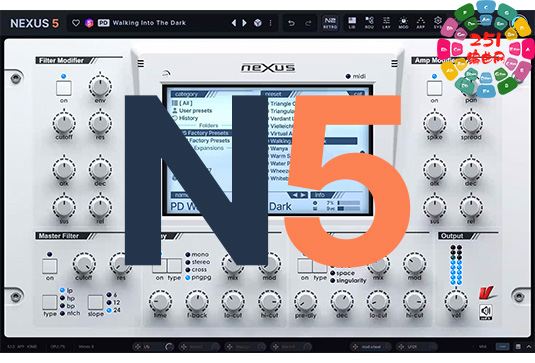Expand the bottom bar with the up chevron
This screenshot has width=535, height=363.
point(528,347)
